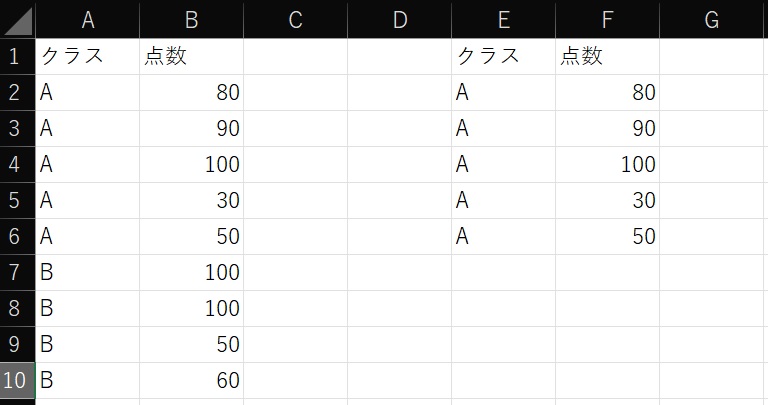
Task: Select column F header
Action: [x=607, y=19]
